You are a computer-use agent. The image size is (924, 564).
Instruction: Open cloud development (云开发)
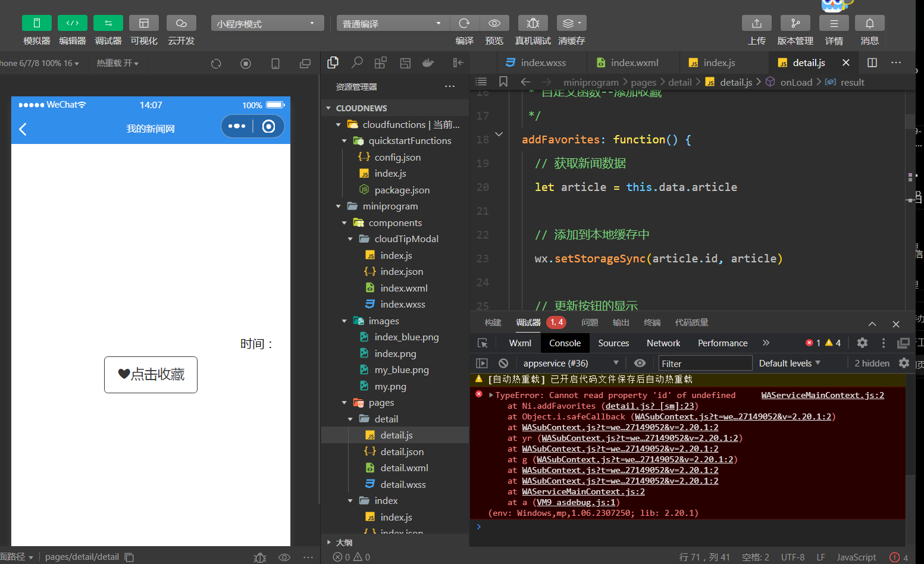(181, 23)
